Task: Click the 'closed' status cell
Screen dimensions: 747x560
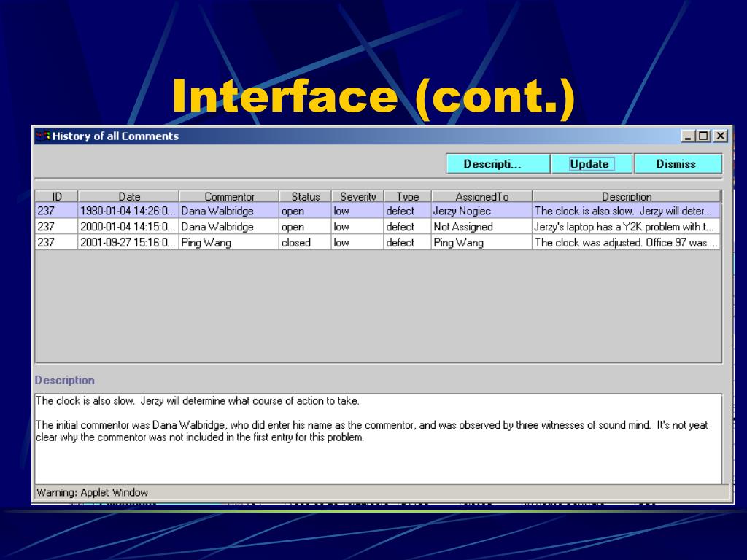Action: 305,242
